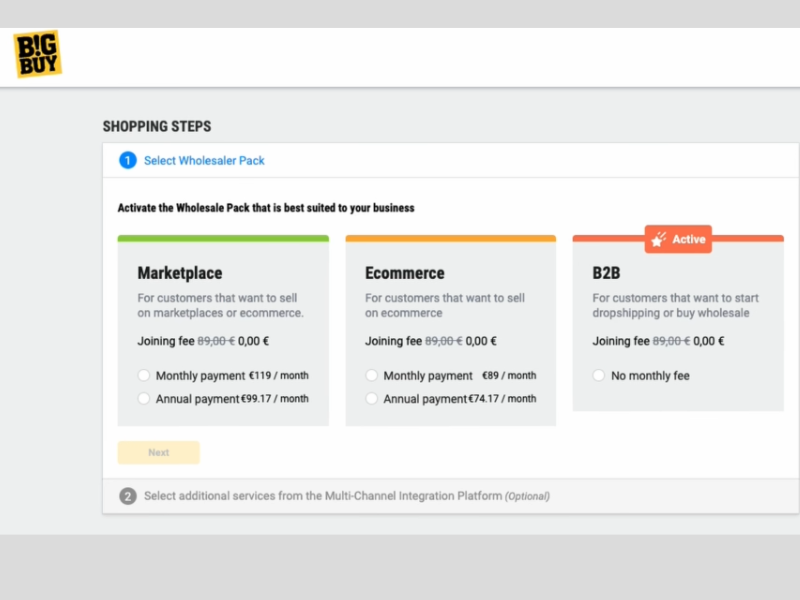Click the step 2 number badge

click(128, 496)
